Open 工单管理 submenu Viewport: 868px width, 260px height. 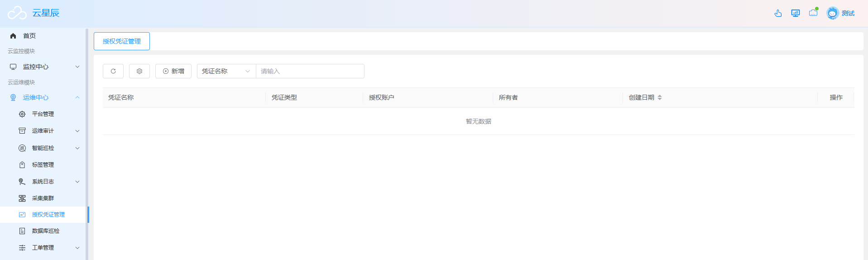43,248
